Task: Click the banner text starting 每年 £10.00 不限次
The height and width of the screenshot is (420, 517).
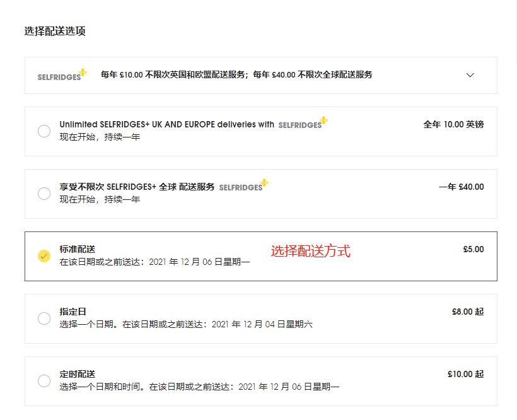Action: pyautogui.click(x=236, y=75)
